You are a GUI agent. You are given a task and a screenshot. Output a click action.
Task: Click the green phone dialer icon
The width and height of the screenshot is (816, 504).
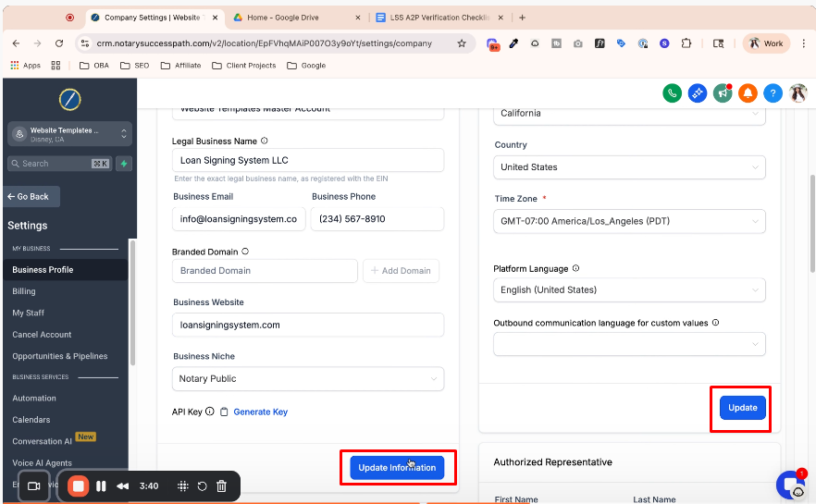672,93
